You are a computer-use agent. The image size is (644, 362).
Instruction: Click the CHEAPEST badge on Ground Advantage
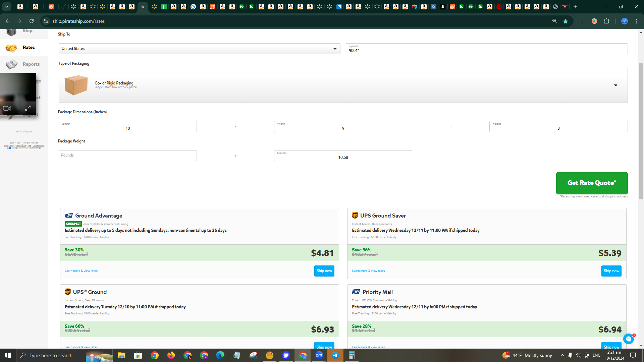[73, 224]
